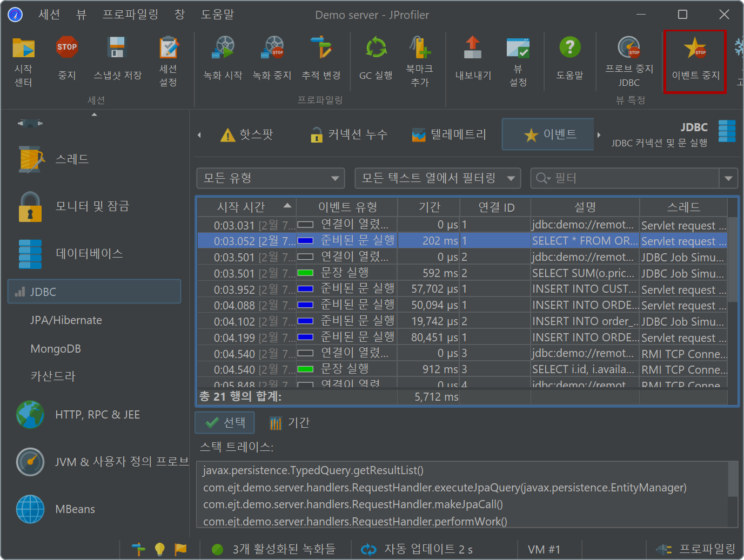This screenshot has width=744, height=560.
Task: Stop event recording (이벤트 중지)
Action: coord(695,62)
